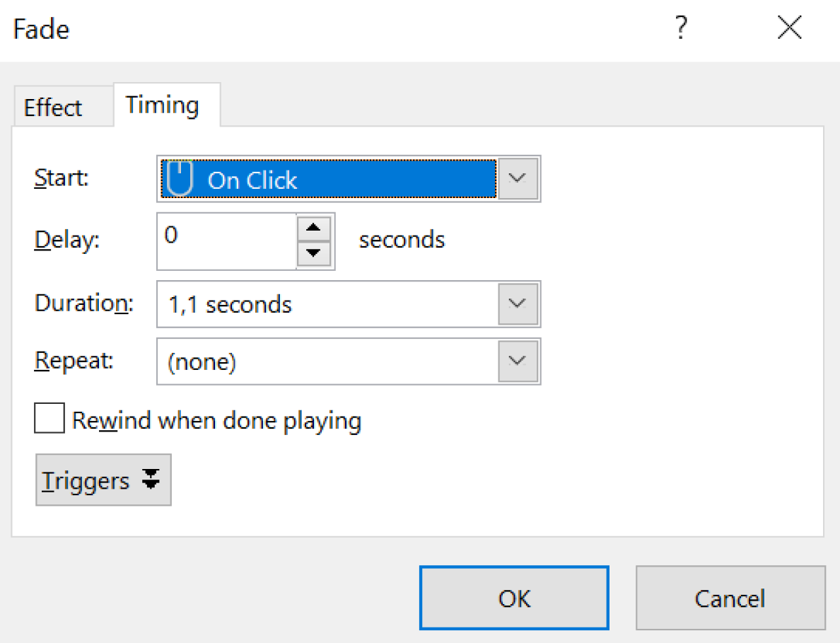Viewport: 840px width, 643px height.
Task: Click the help question mark icon
Action: [680, 28]
